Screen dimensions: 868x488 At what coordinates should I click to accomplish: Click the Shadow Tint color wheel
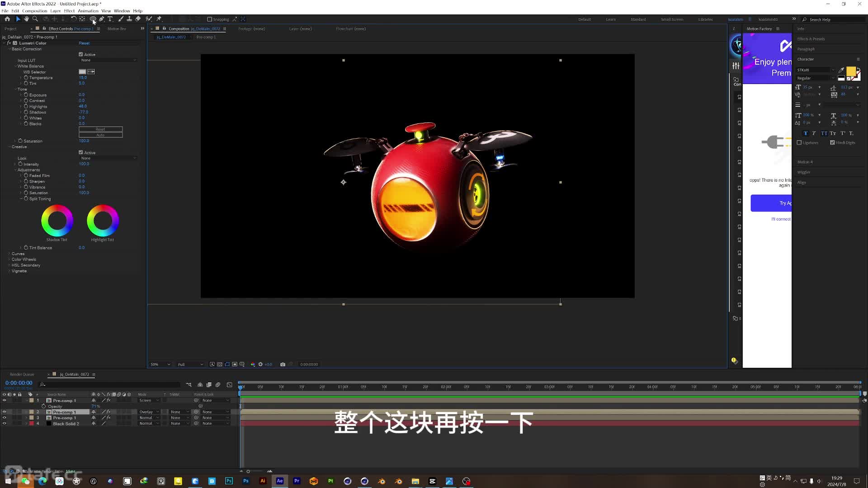click(x=57, y=221)
